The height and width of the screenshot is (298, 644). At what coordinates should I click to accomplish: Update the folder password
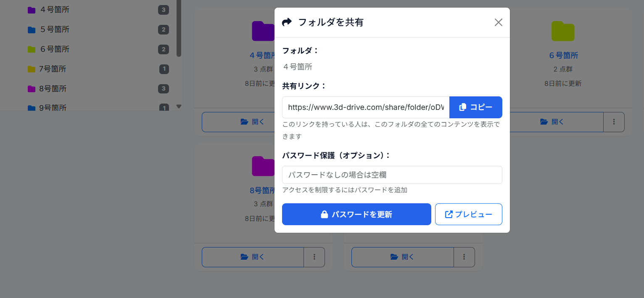pyautogui.click(x=356, y=214)
